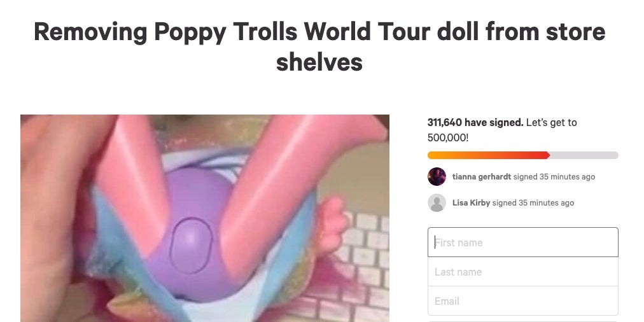
Task: Click the red arrow tip of progress bar
Action: point(548,155)
